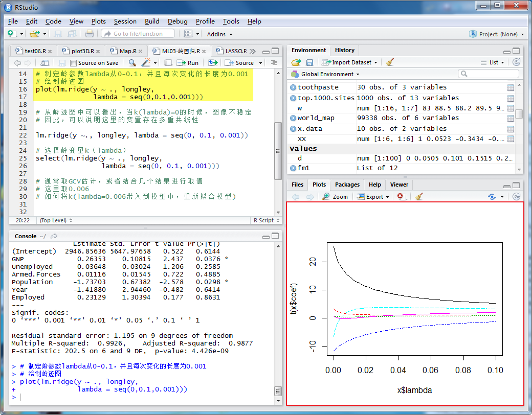The image size is (532, 415).
Task: Click the Print document icon
Action: 90,34
